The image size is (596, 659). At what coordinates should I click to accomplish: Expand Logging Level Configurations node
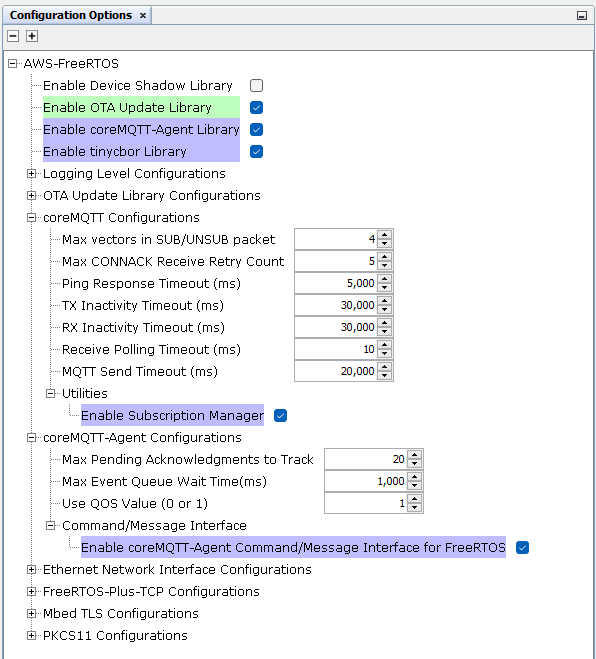tap(31, 174)
